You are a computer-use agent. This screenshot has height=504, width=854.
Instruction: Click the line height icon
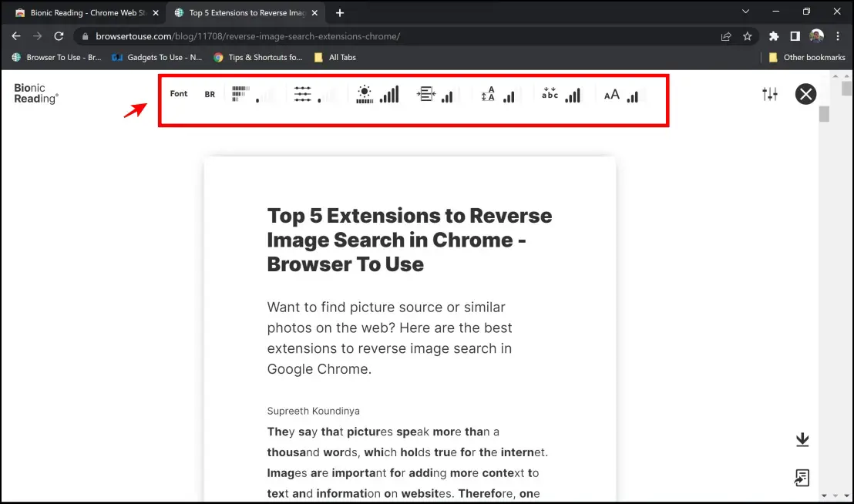[x=488, y=94]
